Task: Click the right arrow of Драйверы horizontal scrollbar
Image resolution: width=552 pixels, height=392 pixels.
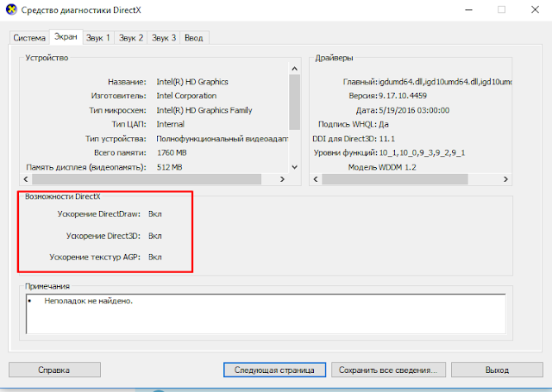Action: tap(505, 179)
